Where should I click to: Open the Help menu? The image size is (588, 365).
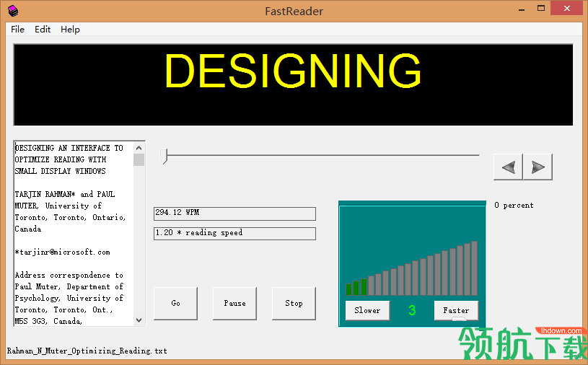pyautogui.click(x=70, y=30)
